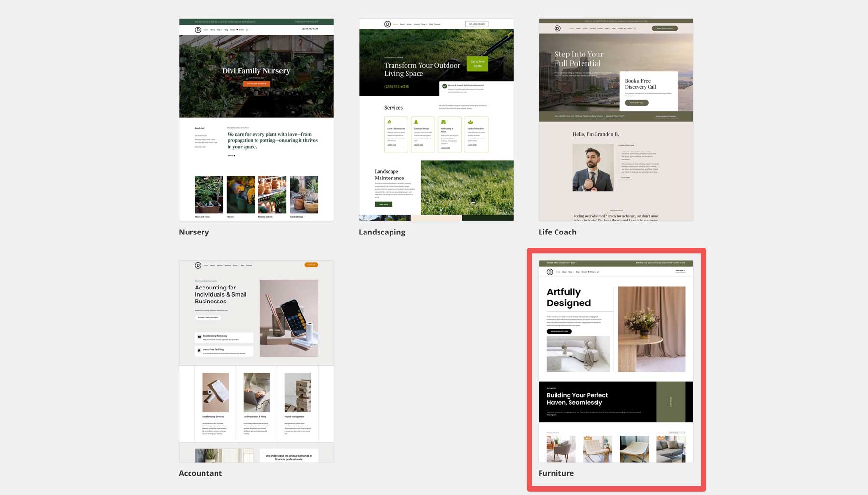Image resolution: width=868 pixels, height=495 pixels.
Task: Click the cart icon in the Furniture menu bar
Action: pyautogui.click(x=588, y=272)
